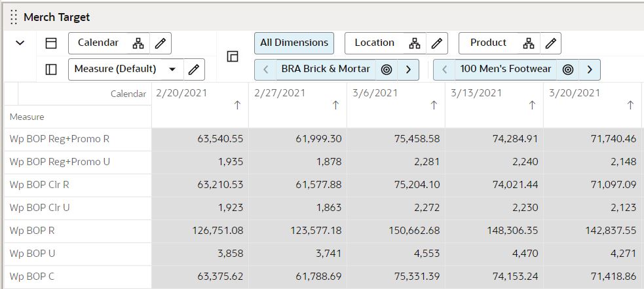Go to next location after BRA Brick & Mortar
The height and width of the screenshot is (289, 644).
click(408, 69)
